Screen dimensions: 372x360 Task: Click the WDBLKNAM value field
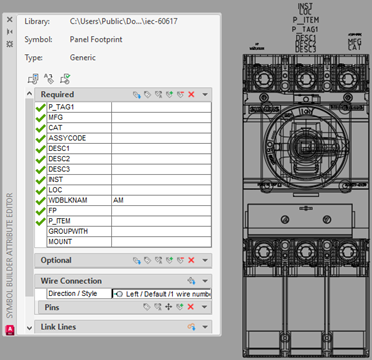pos(161,200)
